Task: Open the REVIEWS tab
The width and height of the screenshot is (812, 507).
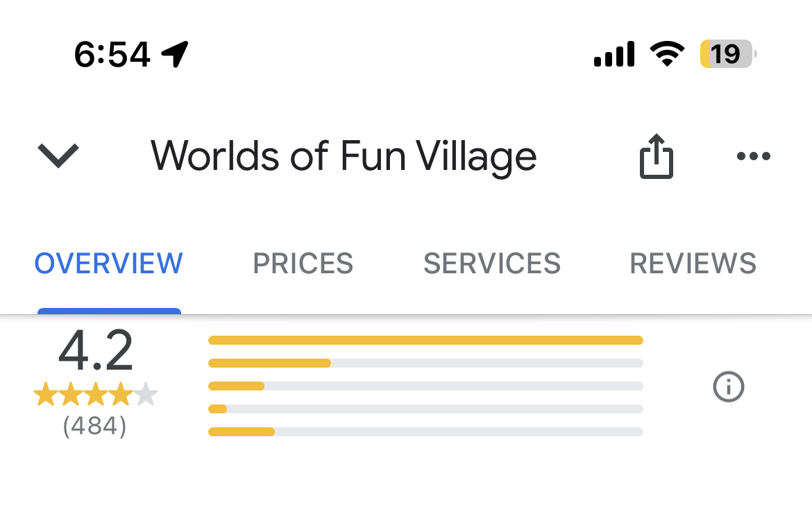Action: (693, 264)
